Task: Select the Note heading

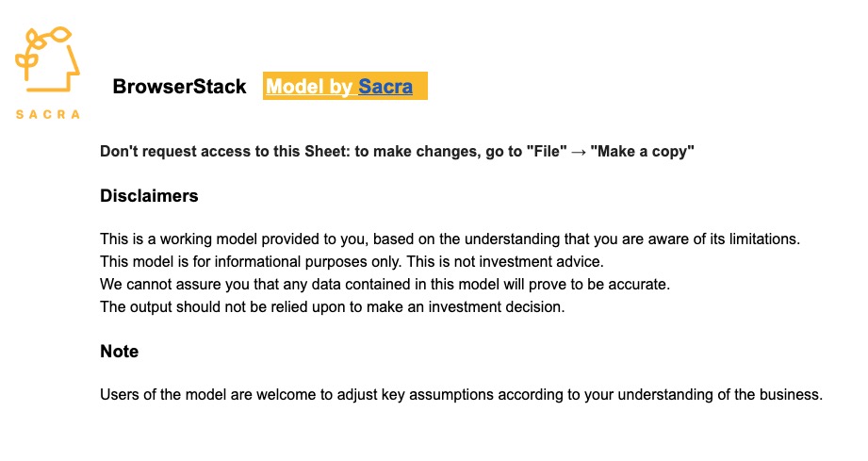Action: 119,352
